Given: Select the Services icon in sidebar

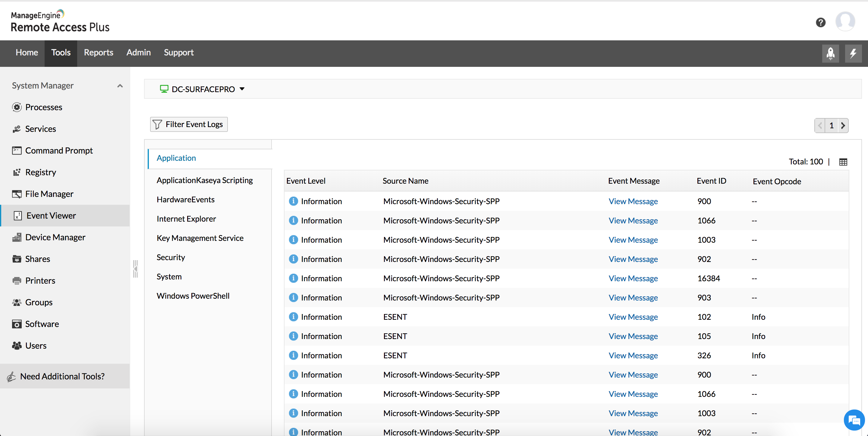Looking at the screenshot, I should 17,129.
